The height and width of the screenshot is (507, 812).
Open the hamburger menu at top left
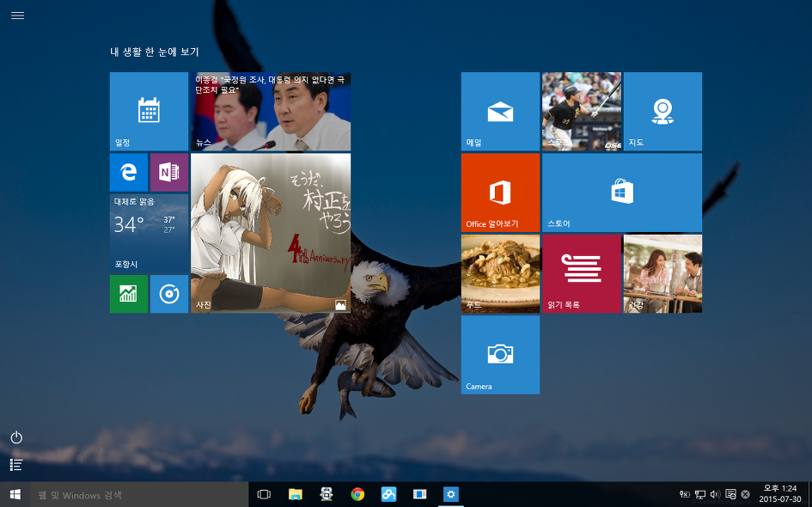(x=17, y=15)
